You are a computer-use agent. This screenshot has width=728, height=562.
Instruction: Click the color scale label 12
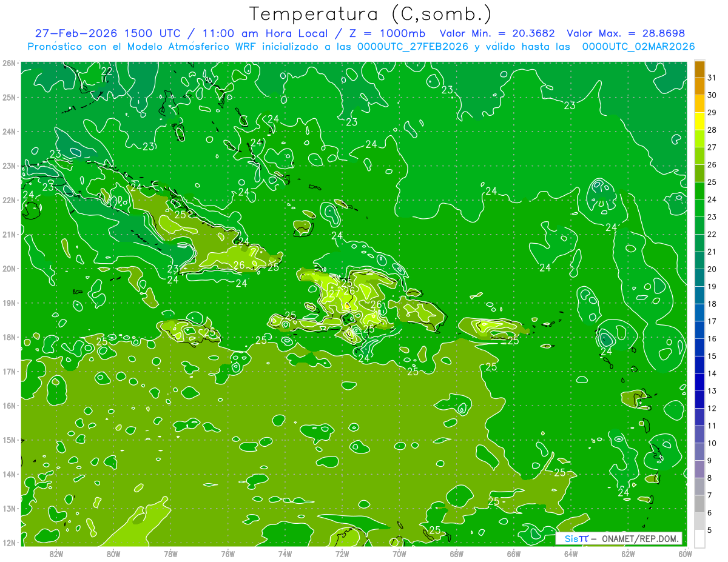pyautogui.click(x=712, y=409)
